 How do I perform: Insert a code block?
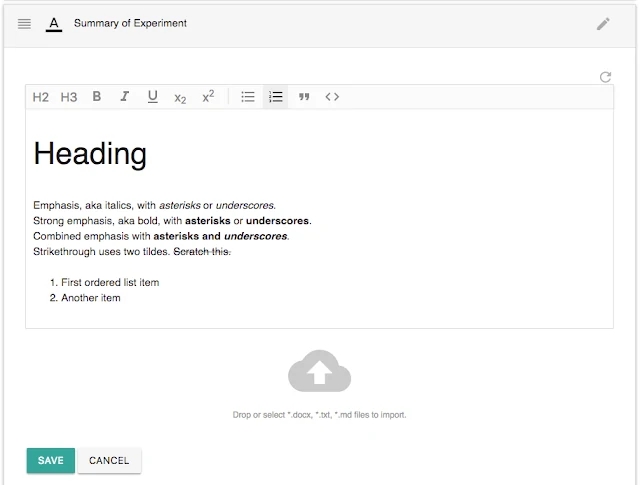coord(332,97)
